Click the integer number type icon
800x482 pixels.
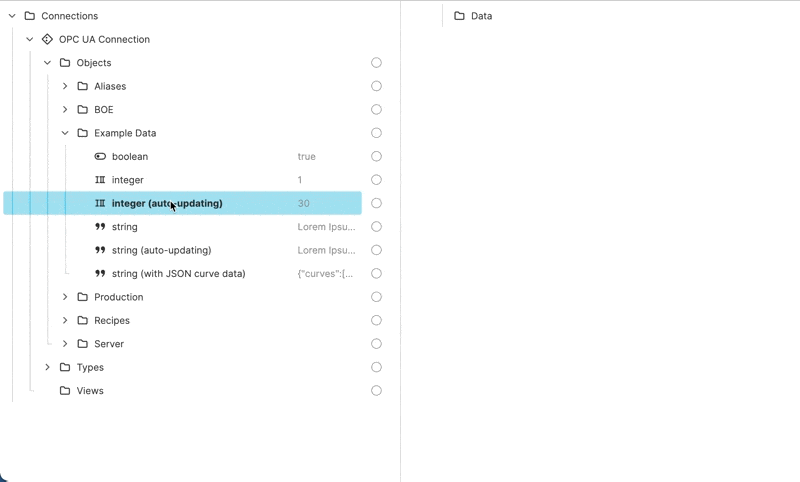point(100,180)
